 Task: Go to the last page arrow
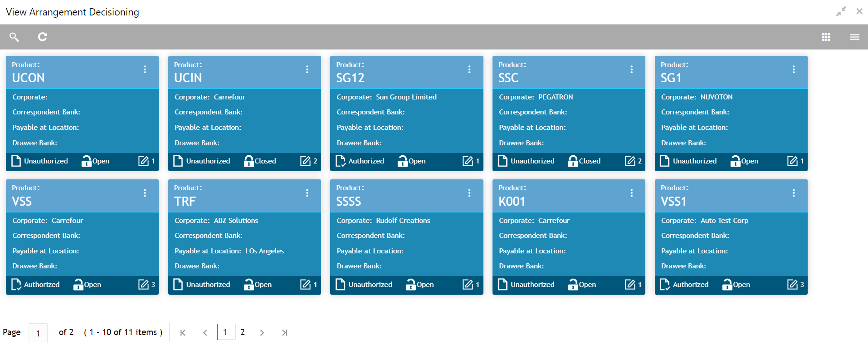tap(284, 333)
